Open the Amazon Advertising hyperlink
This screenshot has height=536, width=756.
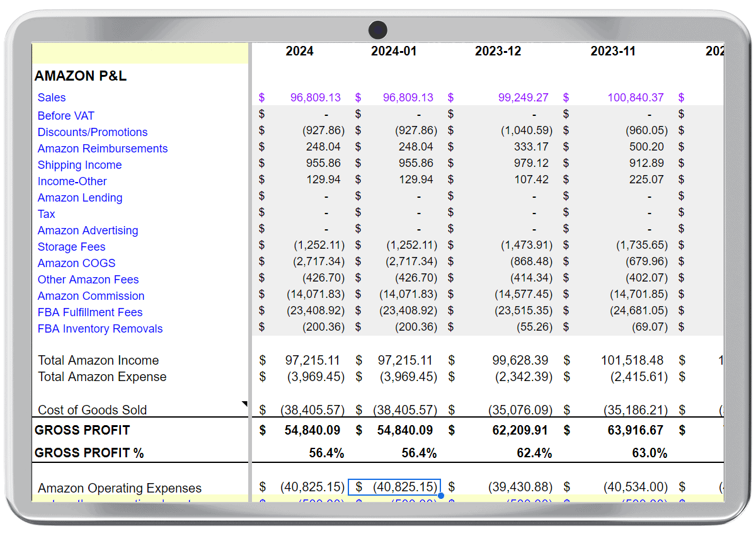click(88, 231)
